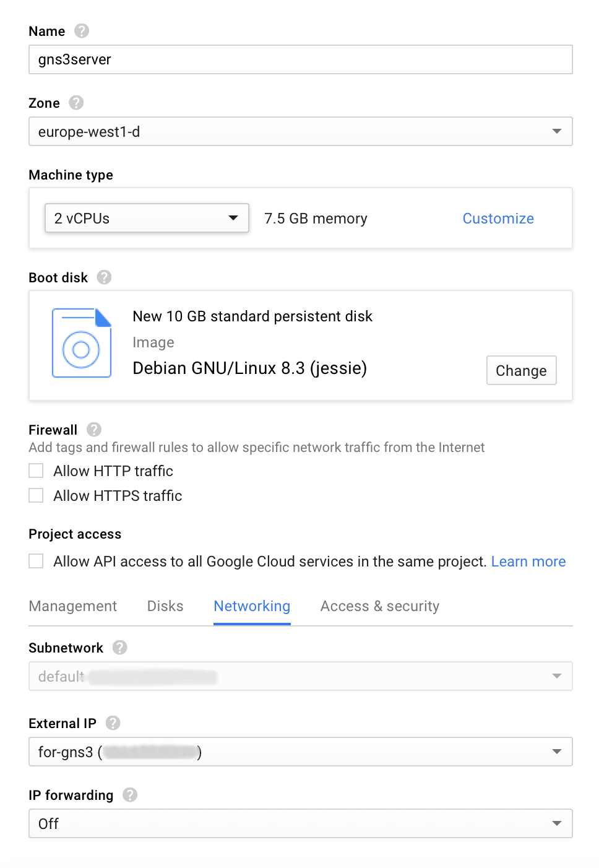Tick Allow API access checkbox

coord(37,562)
